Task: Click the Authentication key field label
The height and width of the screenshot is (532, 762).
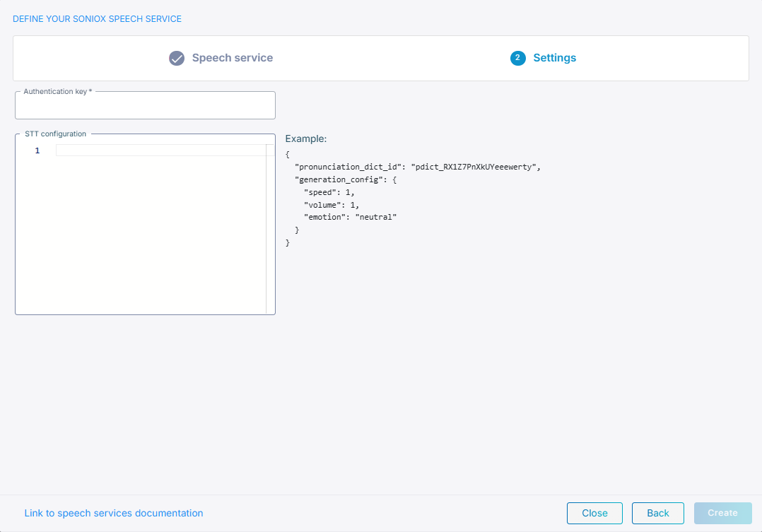Action: point(57,92)
